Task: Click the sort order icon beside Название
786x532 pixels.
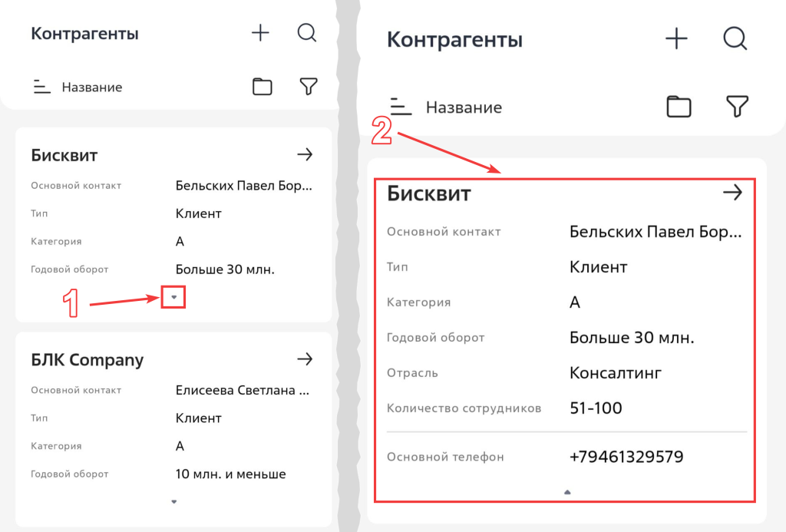Action: (x=40, y=87)
